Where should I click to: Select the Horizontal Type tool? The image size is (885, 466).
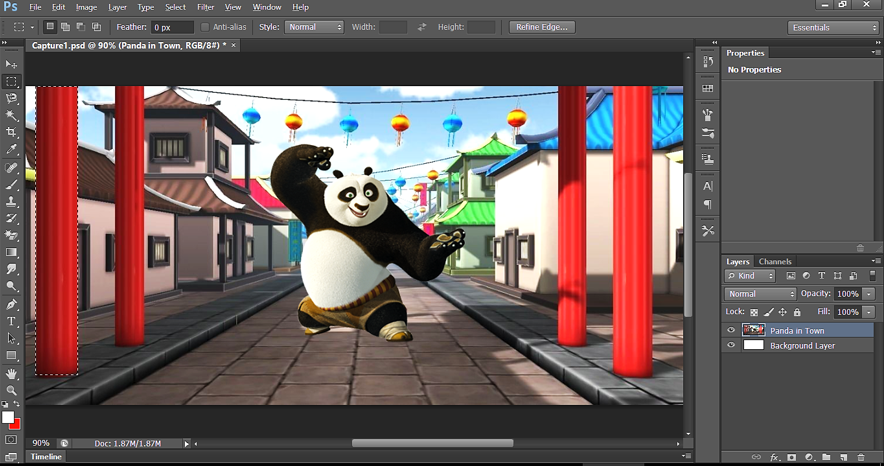[11, 322]
